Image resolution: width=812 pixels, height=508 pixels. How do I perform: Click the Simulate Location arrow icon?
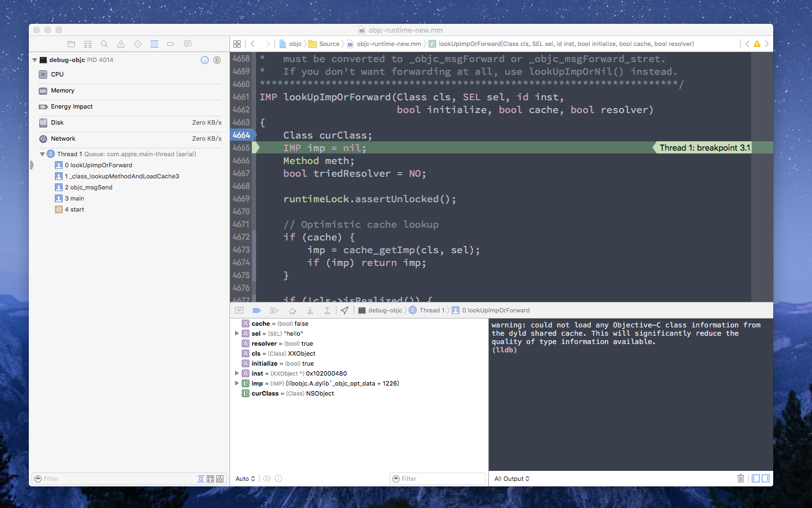click(x=344, y=310)
